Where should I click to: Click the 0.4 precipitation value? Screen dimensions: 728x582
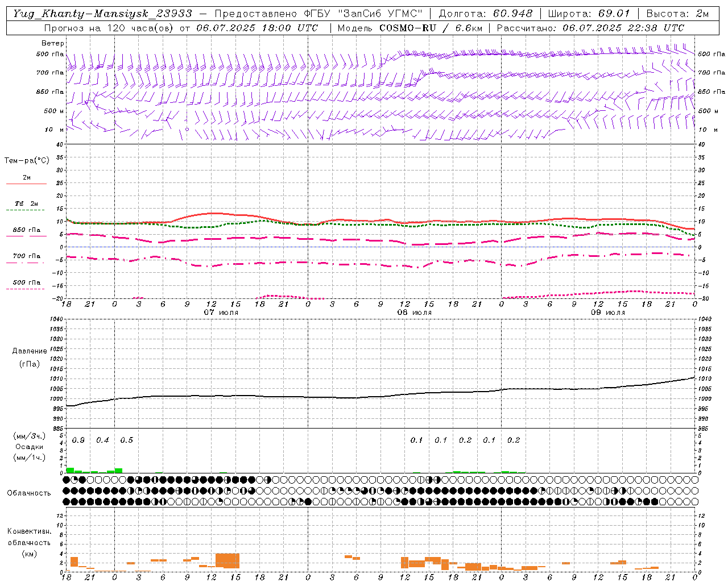click(x=102, y=440)
